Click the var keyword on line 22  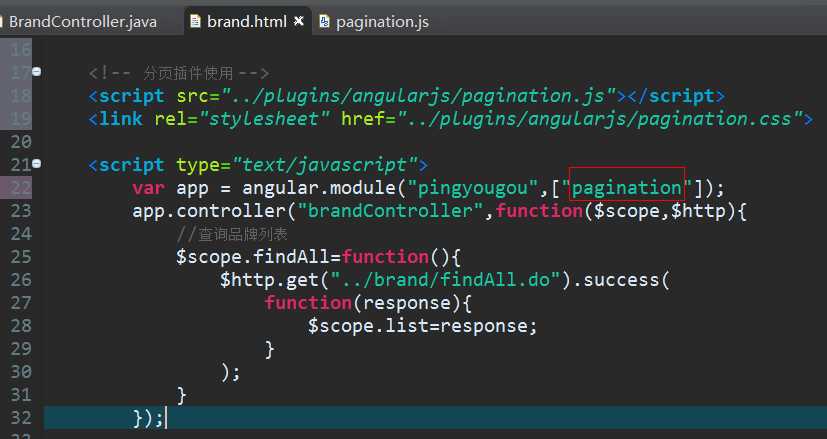(x=148, y=188)
